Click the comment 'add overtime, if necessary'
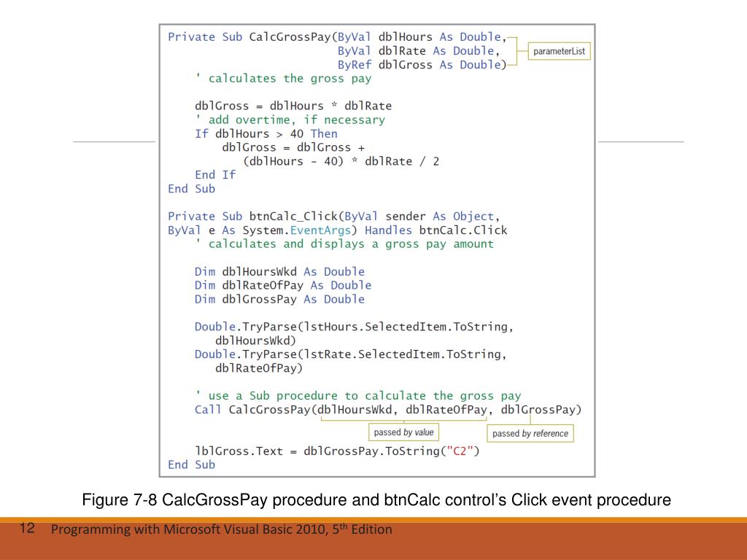 [290, 120]
